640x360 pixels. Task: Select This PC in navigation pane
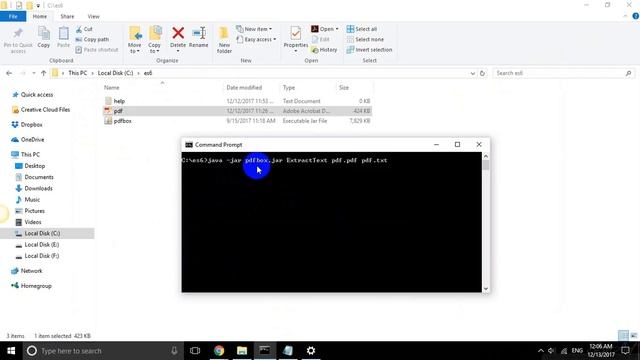30,155
